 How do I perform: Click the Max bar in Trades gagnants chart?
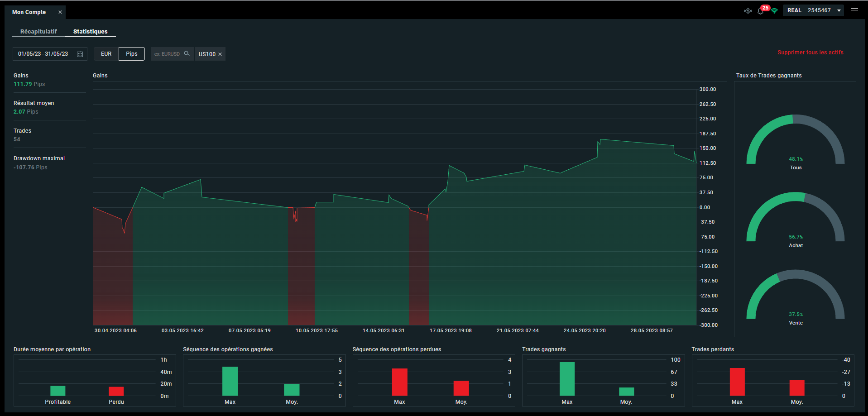coord(567,379)
